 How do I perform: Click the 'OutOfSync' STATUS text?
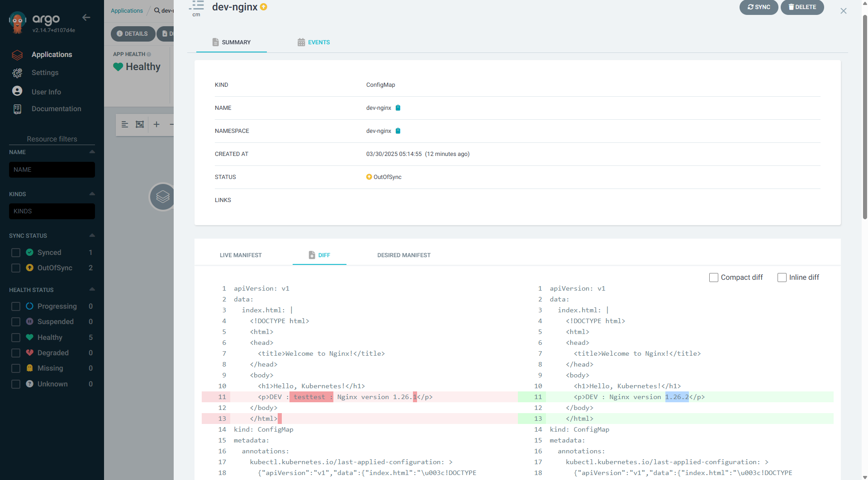coord(388,177)
